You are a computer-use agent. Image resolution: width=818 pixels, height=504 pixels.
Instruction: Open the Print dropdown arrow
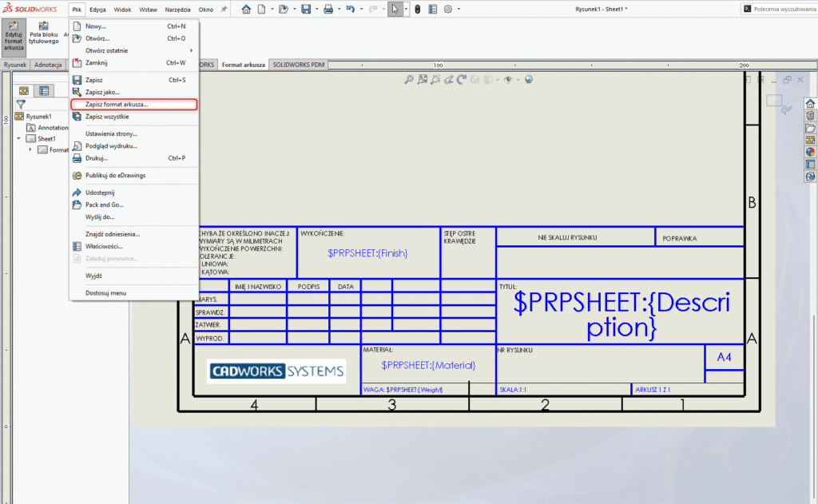click(x=339, y=9)
